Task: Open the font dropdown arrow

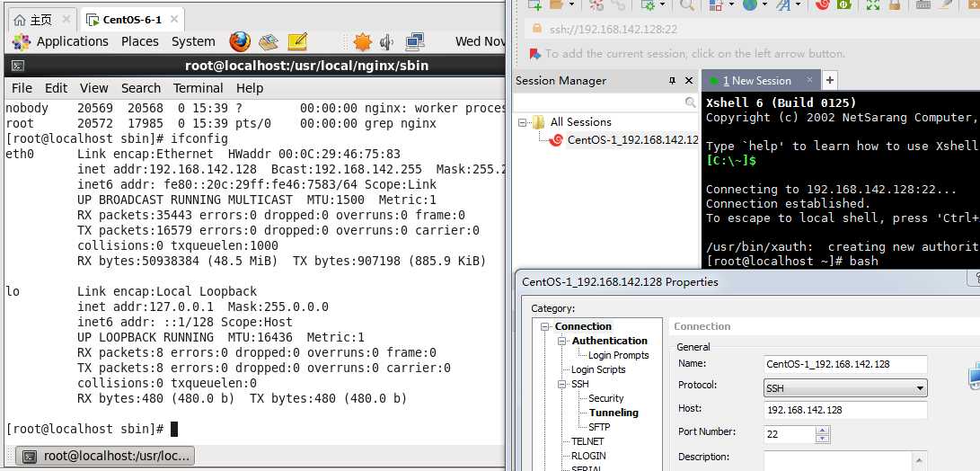Action: pyautogui.click(x=798, y=5)
